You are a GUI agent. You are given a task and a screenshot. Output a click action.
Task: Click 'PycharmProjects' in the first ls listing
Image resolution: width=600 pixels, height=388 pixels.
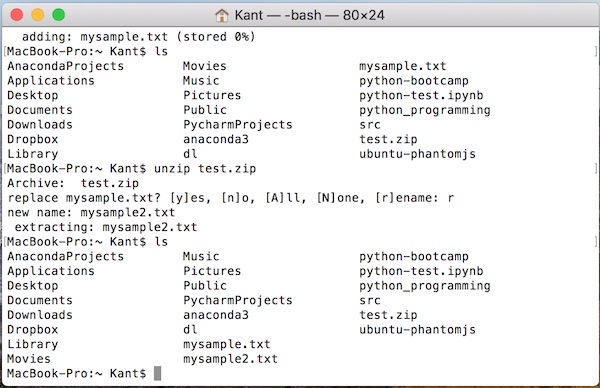pos(238,124)
